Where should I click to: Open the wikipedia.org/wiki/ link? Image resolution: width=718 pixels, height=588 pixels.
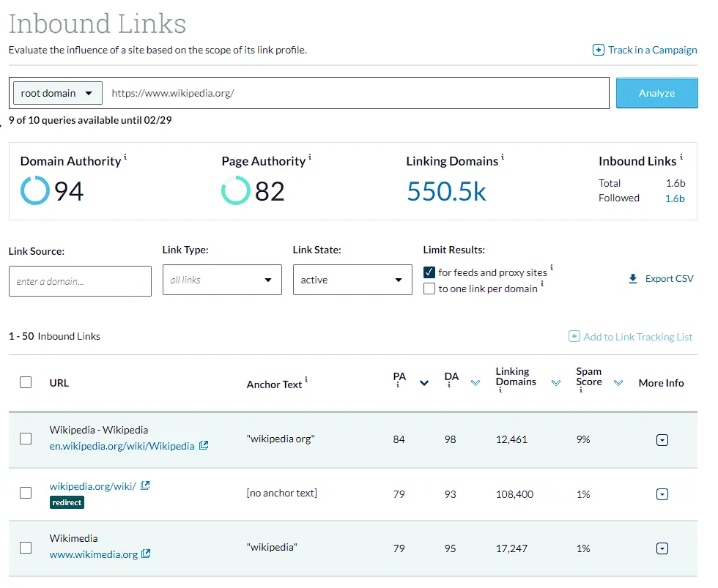[93, 486]
